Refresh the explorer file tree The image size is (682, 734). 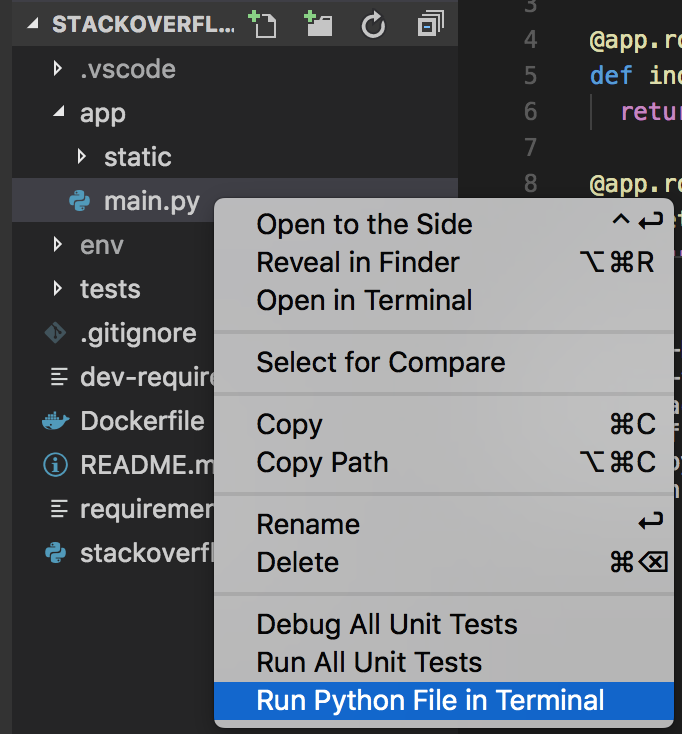[373, 25]
